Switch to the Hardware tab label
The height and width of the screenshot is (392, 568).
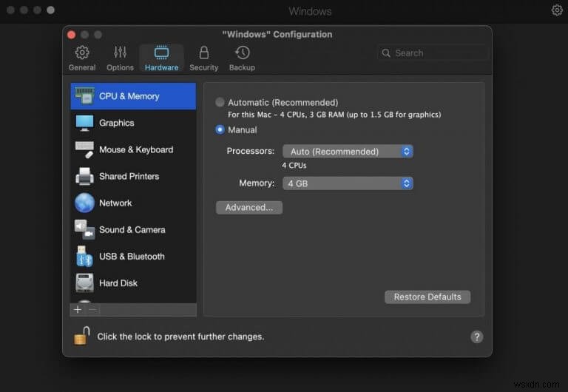pyautogui.click(x=161, y=67)
